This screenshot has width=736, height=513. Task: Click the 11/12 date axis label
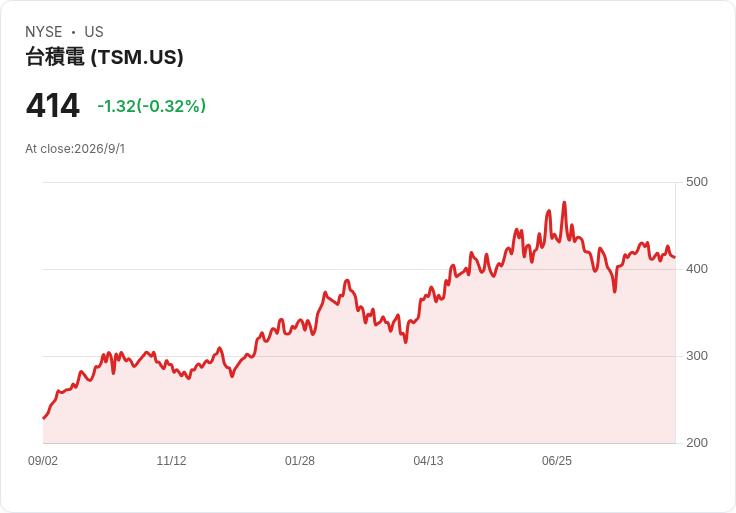[x=171, y=461]
